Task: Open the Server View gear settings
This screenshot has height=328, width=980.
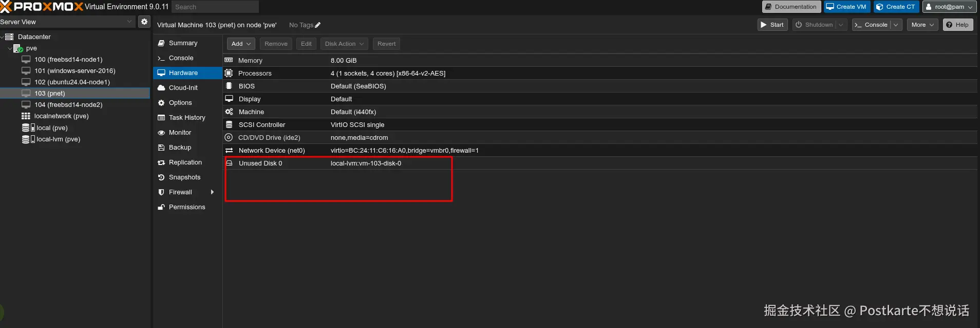Action: (144, 22)
